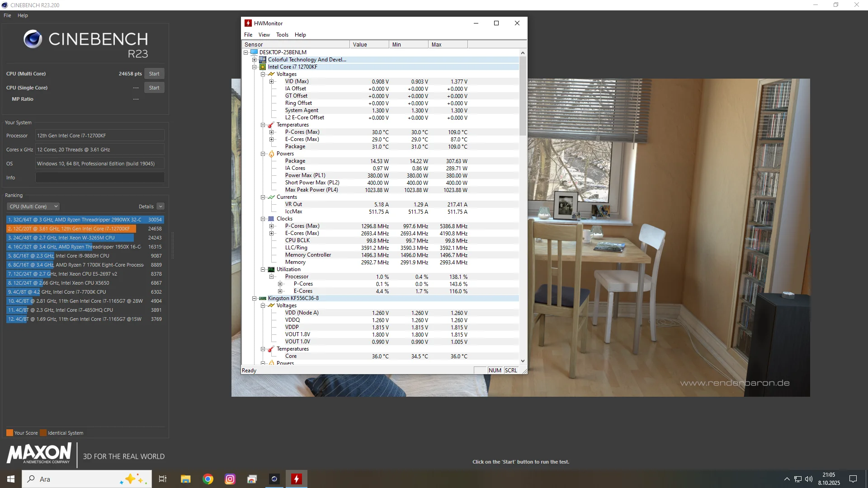Select the Short Power Max (PL2) row

[x=381, y=183]
